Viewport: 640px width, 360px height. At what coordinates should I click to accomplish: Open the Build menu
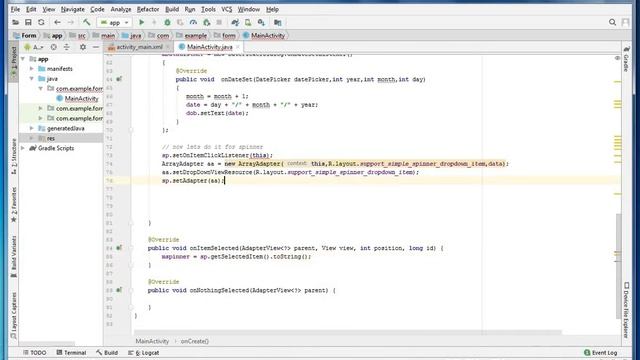click(172, 9)
